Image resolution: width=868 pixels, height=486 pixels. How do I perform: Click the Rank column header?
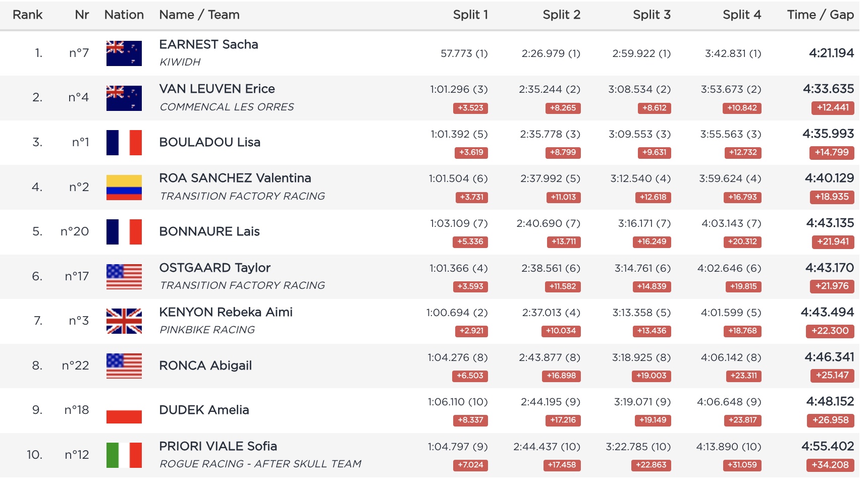(27, 15)
